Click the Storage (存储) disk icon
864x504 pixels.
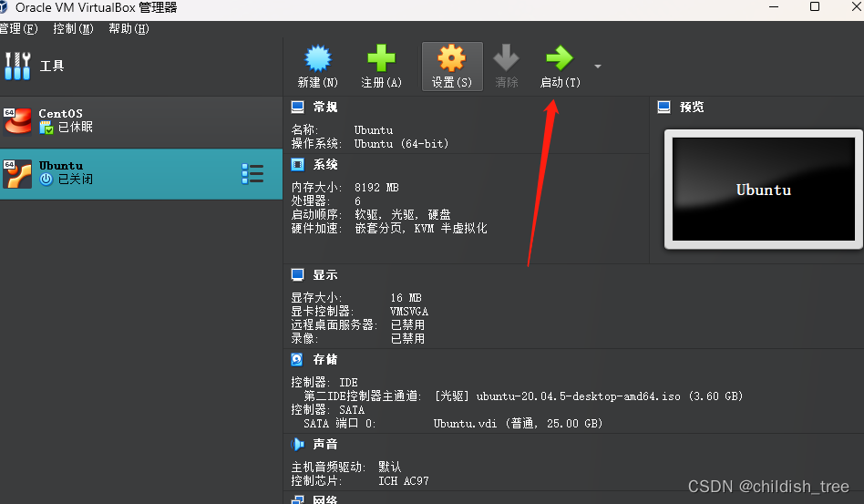[297, 360]
